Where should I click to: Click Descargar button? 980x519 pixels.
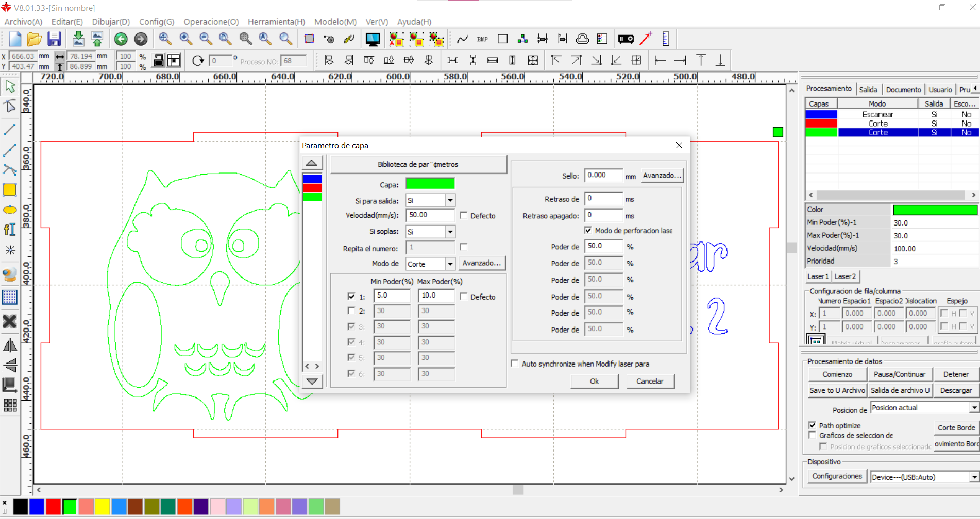pos(956,390)
